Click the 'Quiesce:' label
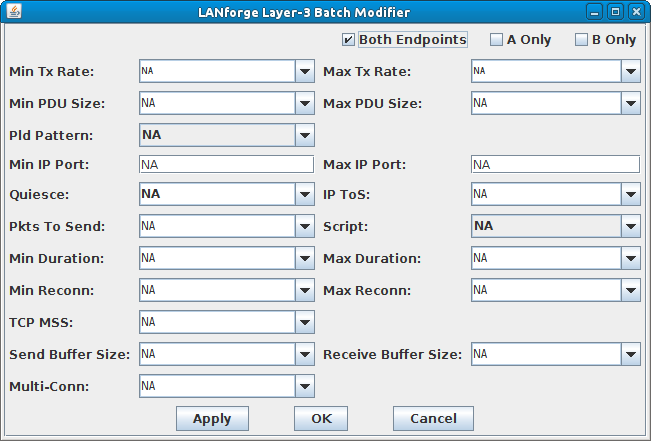 pyautogui.click(x=39, y=194)
